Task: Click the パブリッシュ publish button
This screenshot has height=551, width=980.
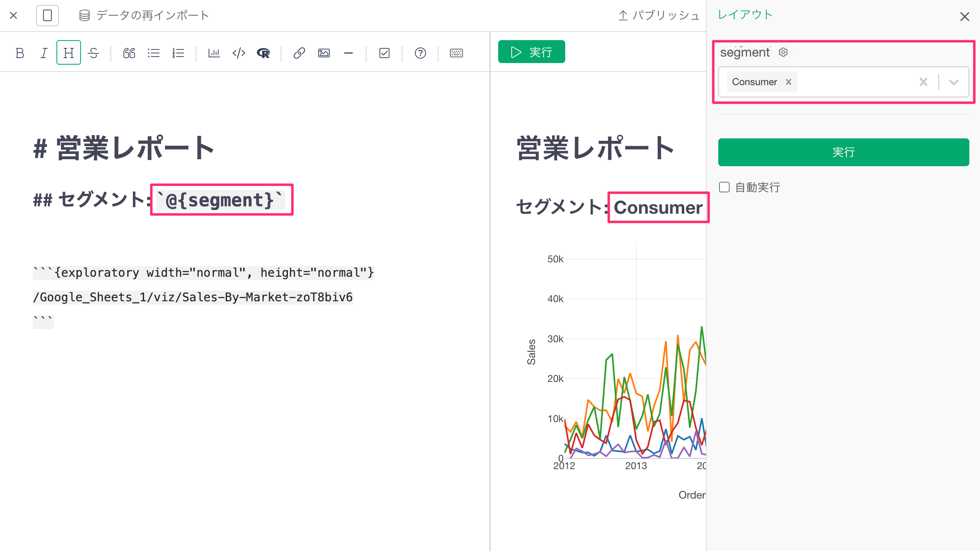Action: click(x=659, y=16)
